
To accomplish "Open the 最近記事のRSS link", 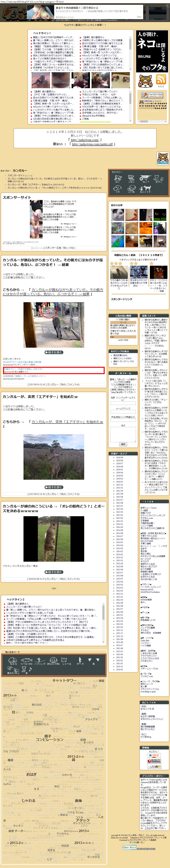I will [120, 355].
